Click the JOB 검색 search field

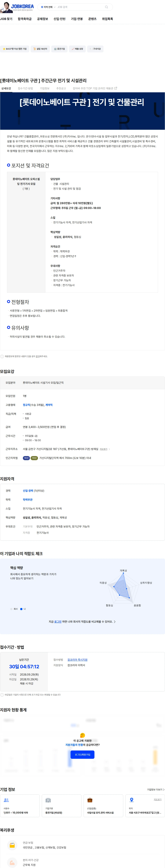point(80,7)
